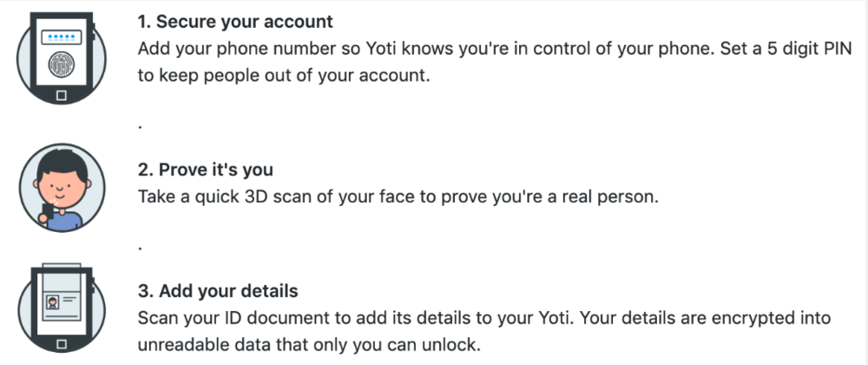Click "to keep people out of your account" line
Screen dimensions: 868x365
click(284, 76)
